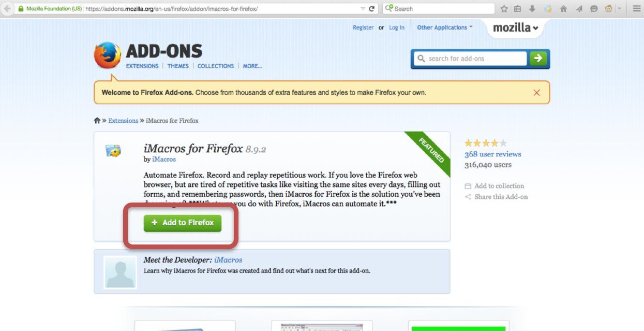644x331 pixels.
Task: Click the home icon in breadcrumb
Action: click(97, 121)
